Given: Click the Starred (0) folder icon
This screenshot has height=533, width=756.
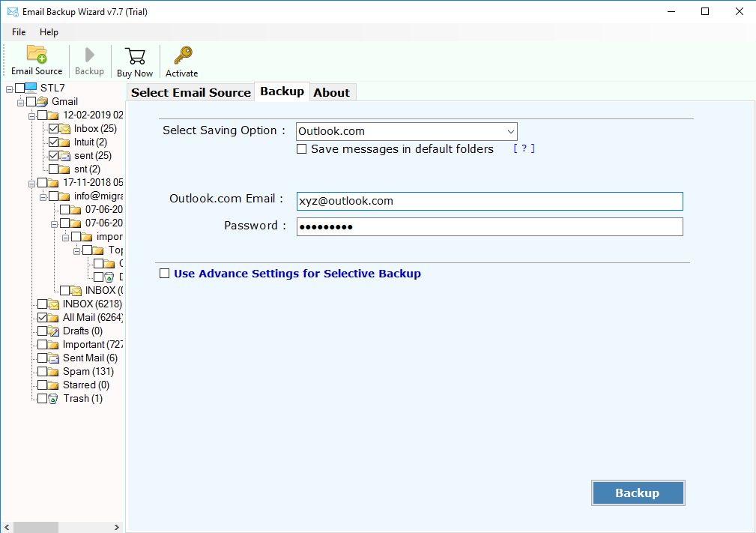Looking at the screenshot, I should click(53, 385).
